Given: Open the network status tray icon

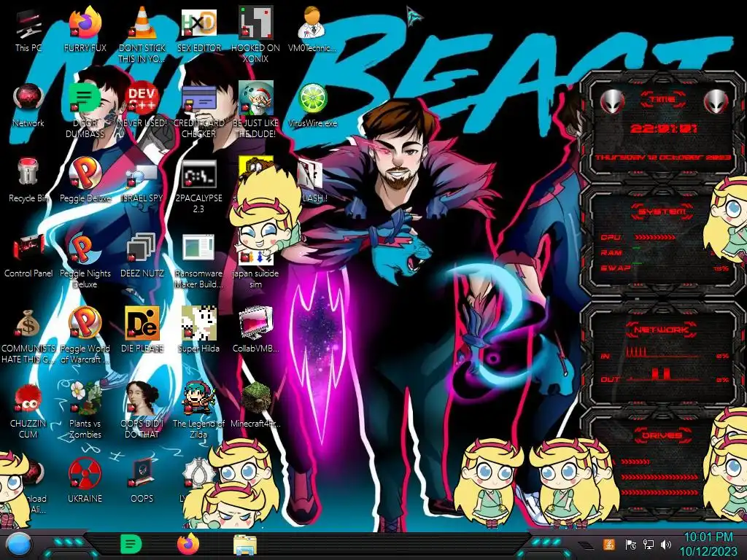Looking at the screenshot, I should click(x=649, y=544).
